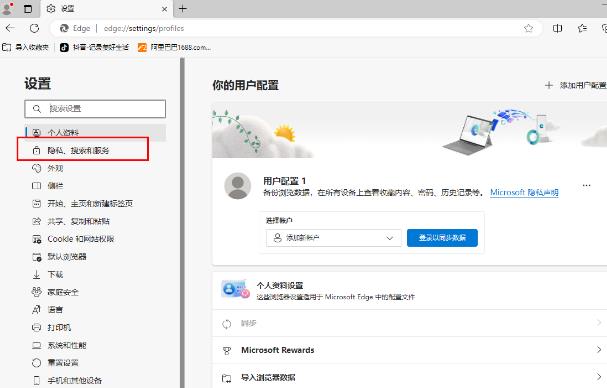Open a new tab with plus button
Viewport: 607px width, 388px height.
tap(183, 9)
